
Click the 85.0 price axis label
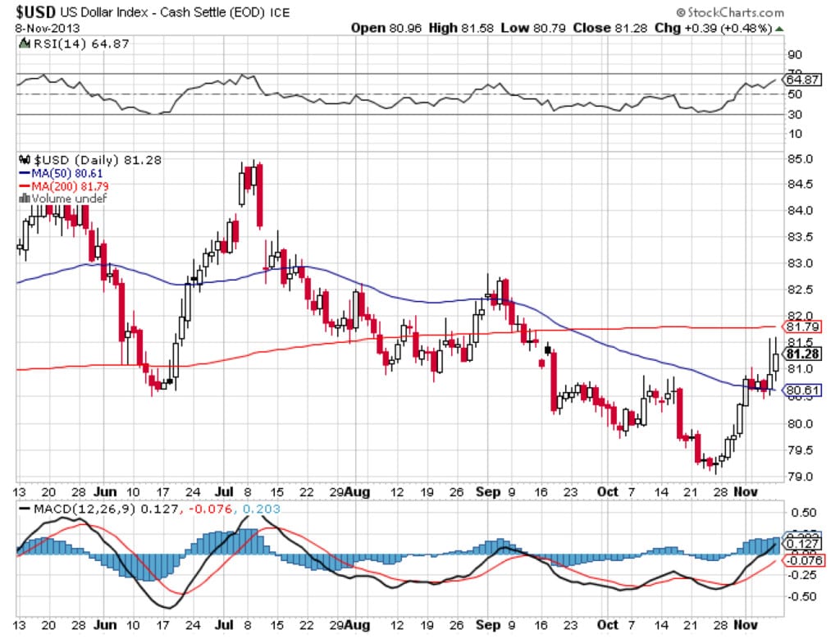pyautogui.click(x=800, y=159)
